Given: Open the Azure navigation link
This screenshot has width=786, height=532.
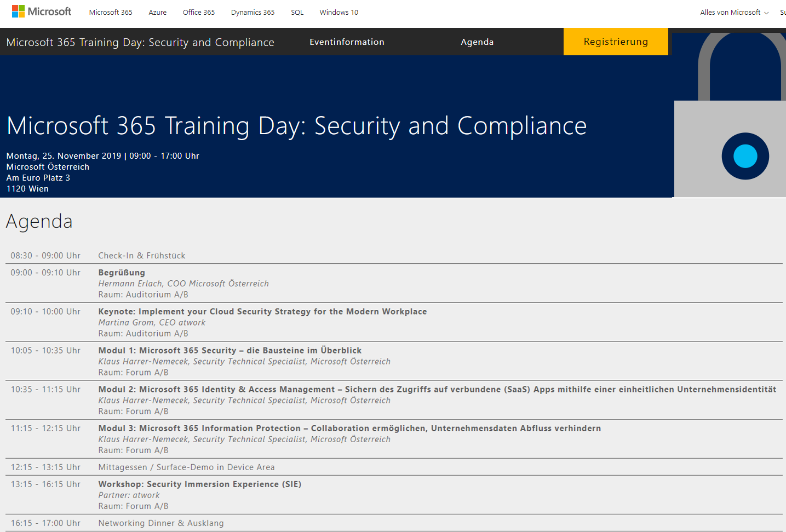Looking at the screenshot, I should (157, 12).
